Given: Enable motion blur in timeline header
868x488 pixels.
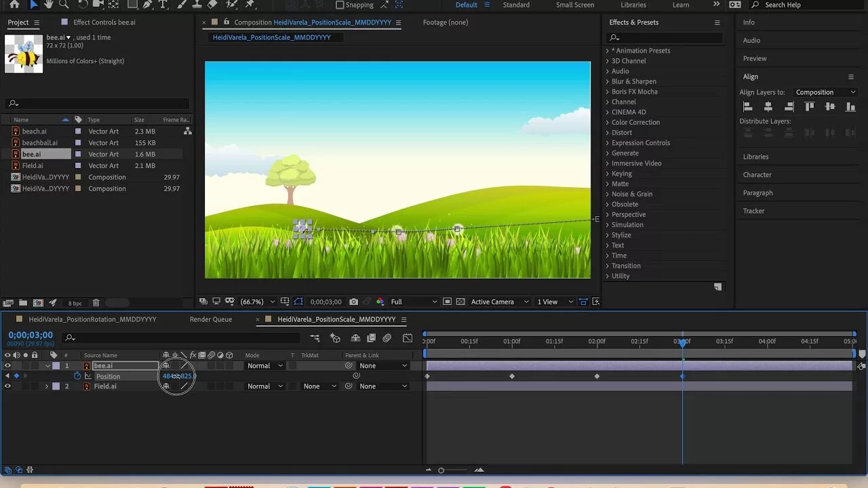Looking at the screenshot, I should coord(387,338).
